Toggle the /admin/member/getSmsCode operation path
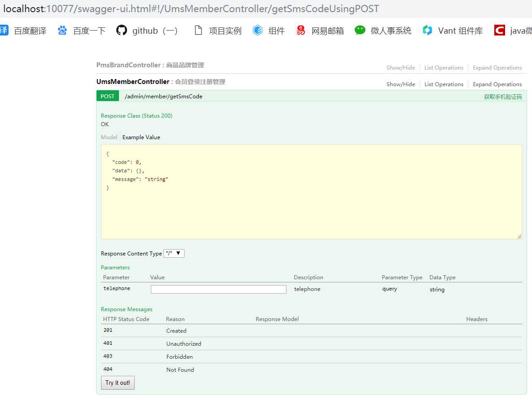Image resolution: width=532 pixels, height=396 pixels. (x=163, y=97)
